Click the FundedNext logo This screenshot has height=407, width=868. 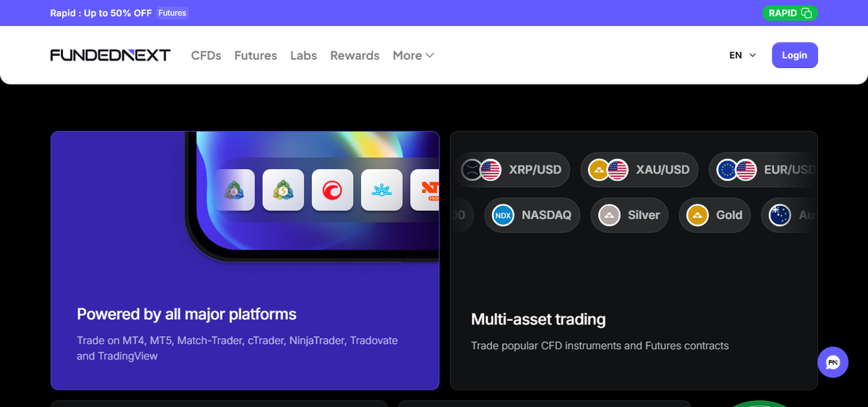coord(110,56)
